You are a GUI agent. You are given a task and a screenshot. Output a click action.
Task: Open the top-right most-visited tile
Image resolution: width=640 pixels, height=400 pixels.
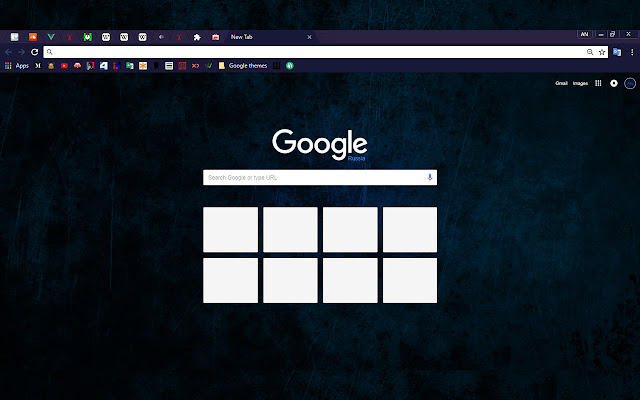tap(410, 229)
